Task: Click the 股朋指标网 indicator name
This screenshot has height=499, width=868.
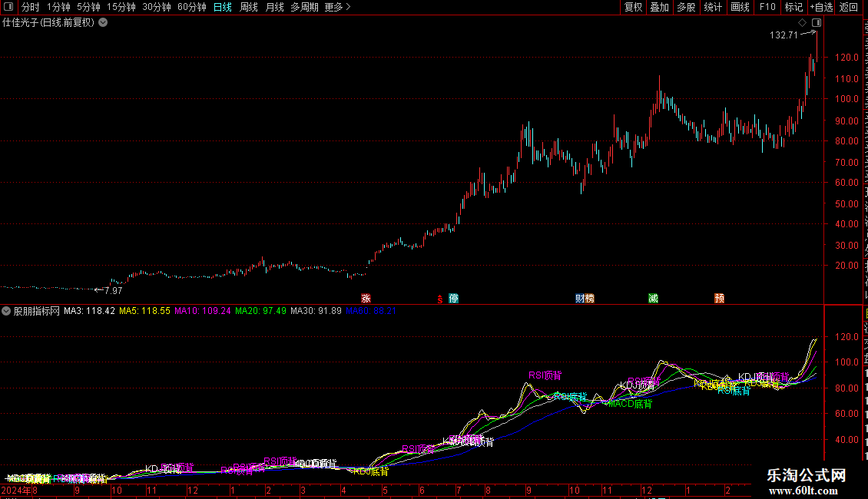Action: click(37, 311)
